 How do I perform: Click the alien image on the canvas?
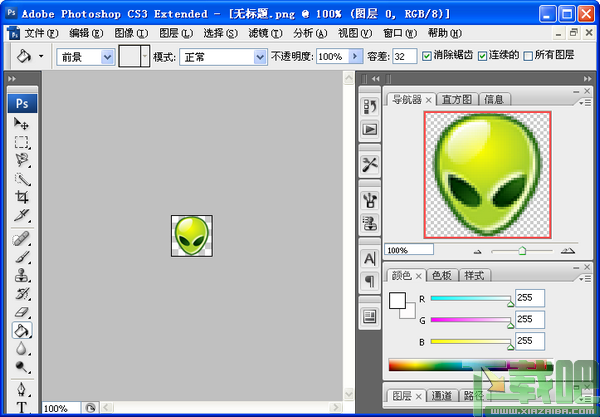192,236
